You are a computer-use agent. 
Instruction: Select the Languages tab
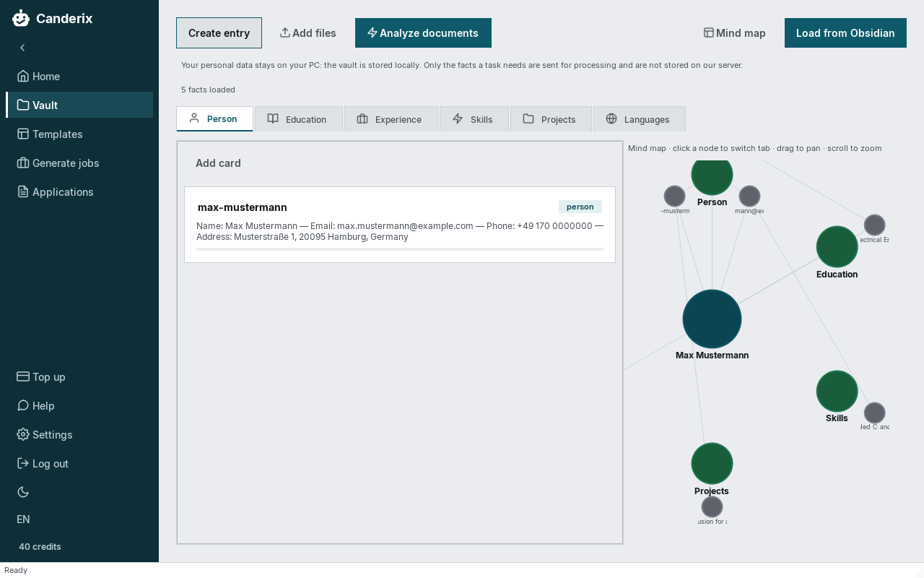(x=639, y=119)
